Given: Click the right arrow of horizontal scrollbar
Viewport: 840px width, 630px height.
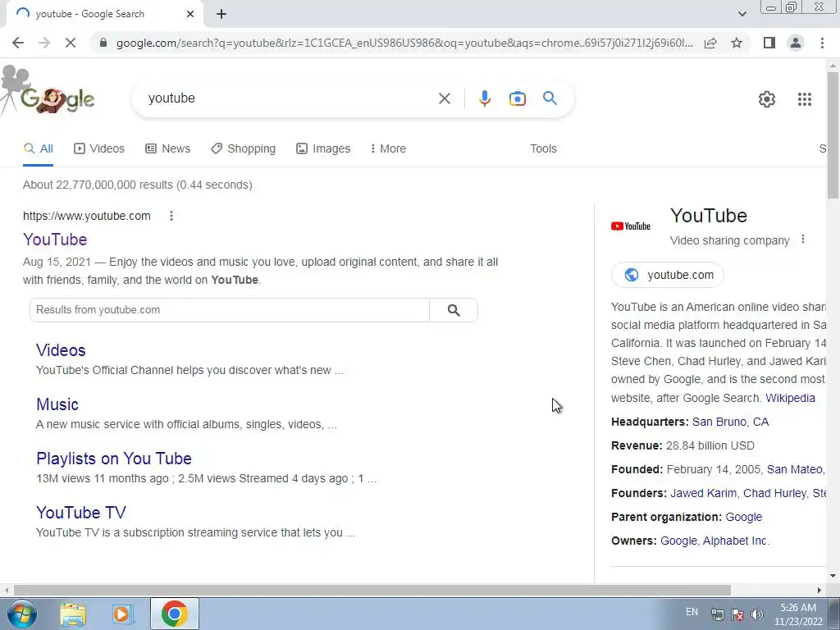Looking at the screenshot, I should tap(819, 590).
